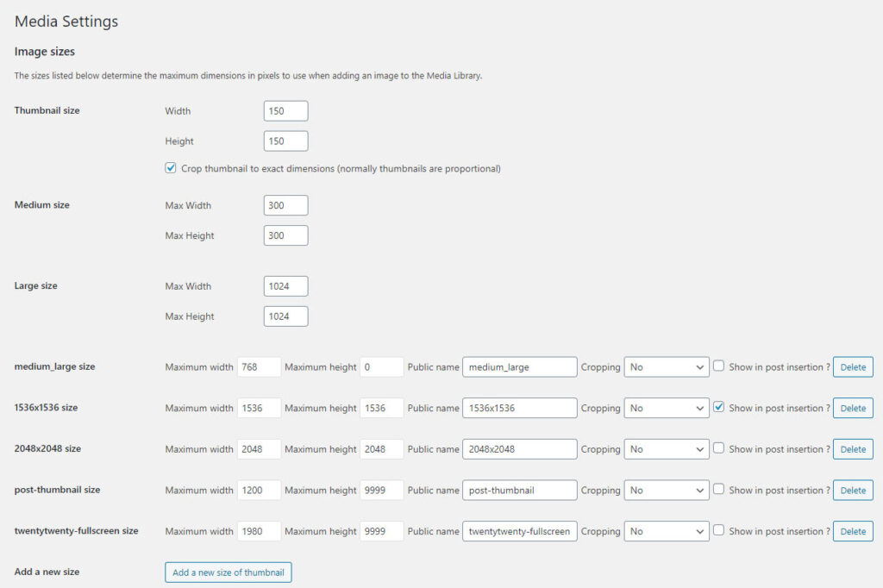This screenshot has height=588, width=883.
Task: Click the twentytwenty-fullscreen Public name field
Action: 520,532
